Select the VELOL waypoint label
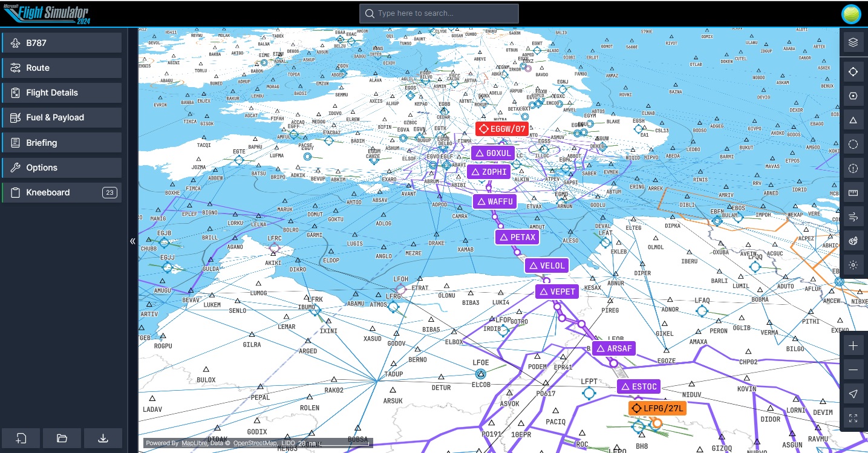This screenshot has height=453, width=868. click(x=547, y=265)
